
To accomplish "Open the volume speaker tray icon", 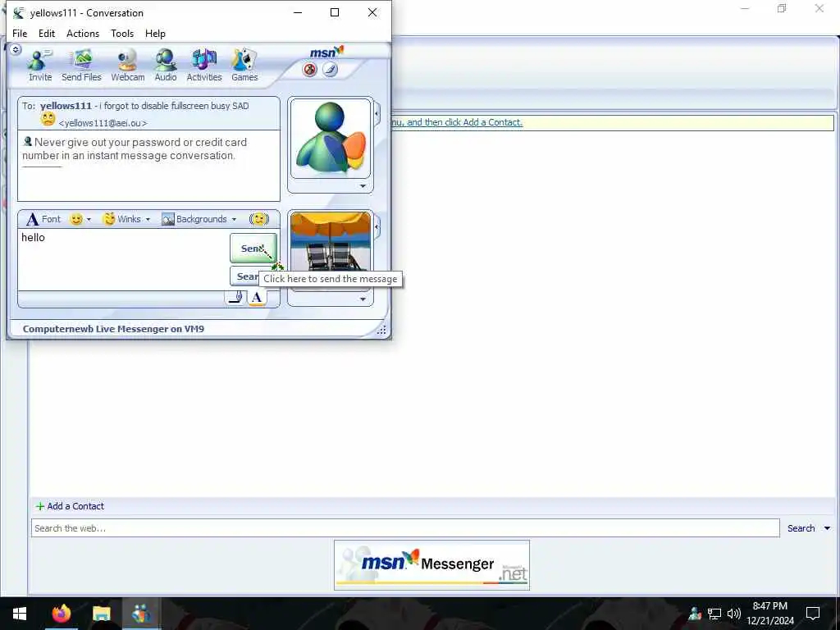I will tap(734, 614).
